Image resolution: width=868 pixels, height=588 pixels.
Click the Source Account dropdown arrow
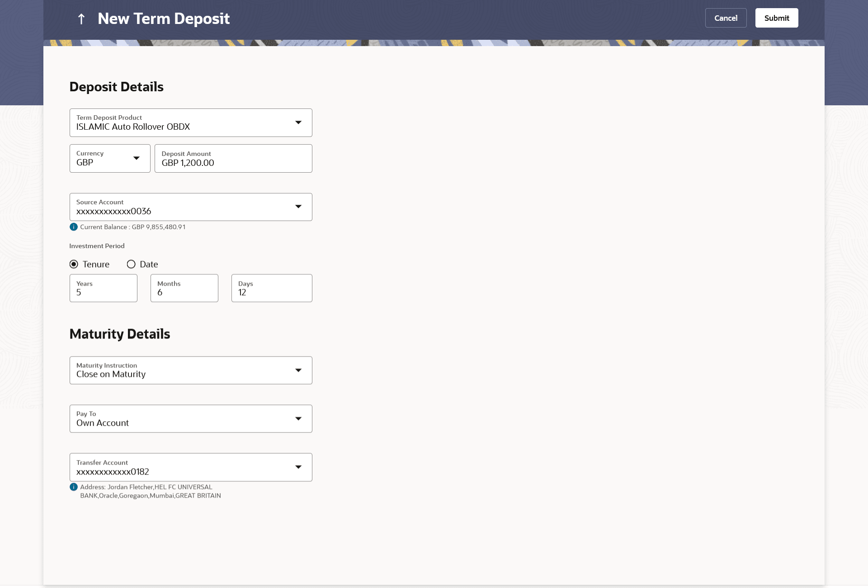point(298,207)
